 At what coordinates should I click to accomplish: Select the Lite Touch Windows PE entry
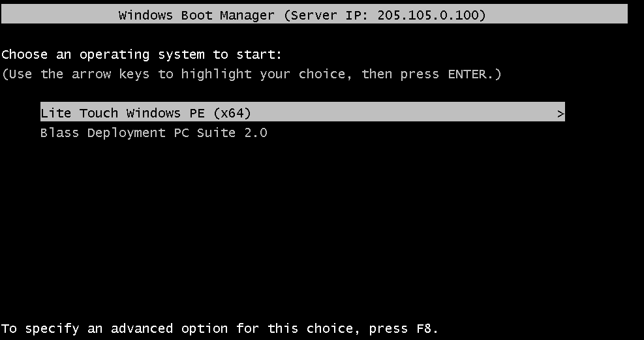pos(146,113)
